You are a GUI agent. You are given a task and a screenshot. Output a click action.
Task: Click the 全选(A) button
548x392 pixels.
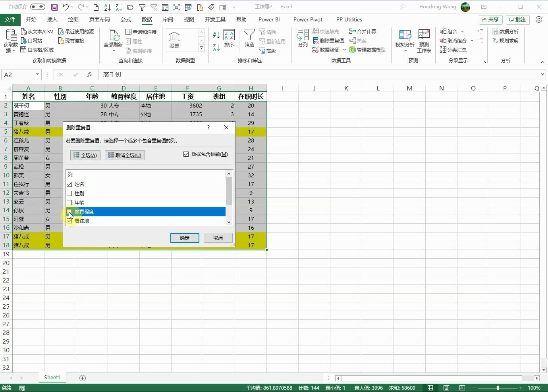tap(85, 156)
